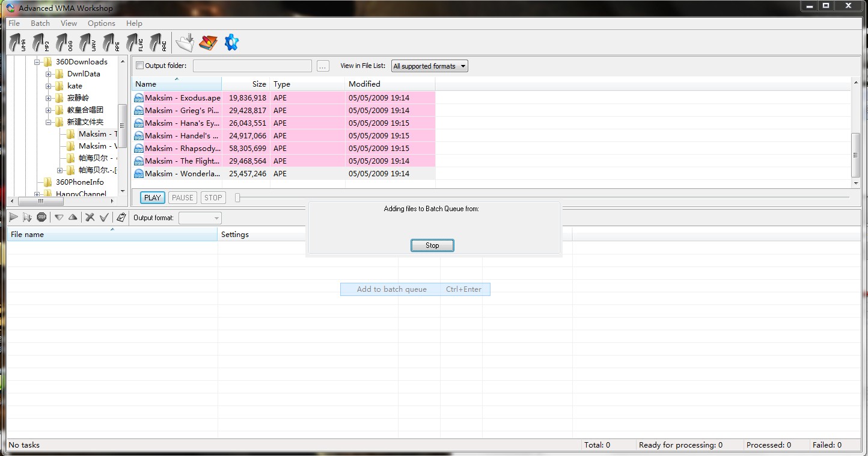Select the HappyChannel folder in the tree
The image size is (868, 456).
pyautogui.click(x=81, y=194)
